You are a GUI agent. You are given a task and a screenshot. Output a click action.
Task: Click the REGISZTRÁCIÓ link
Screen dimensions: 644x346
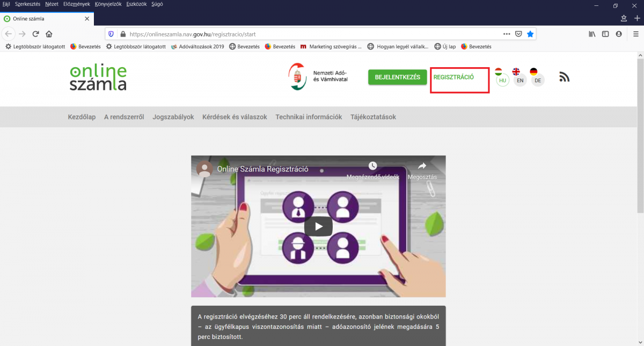pyautogui.click(x=453, y=77)
